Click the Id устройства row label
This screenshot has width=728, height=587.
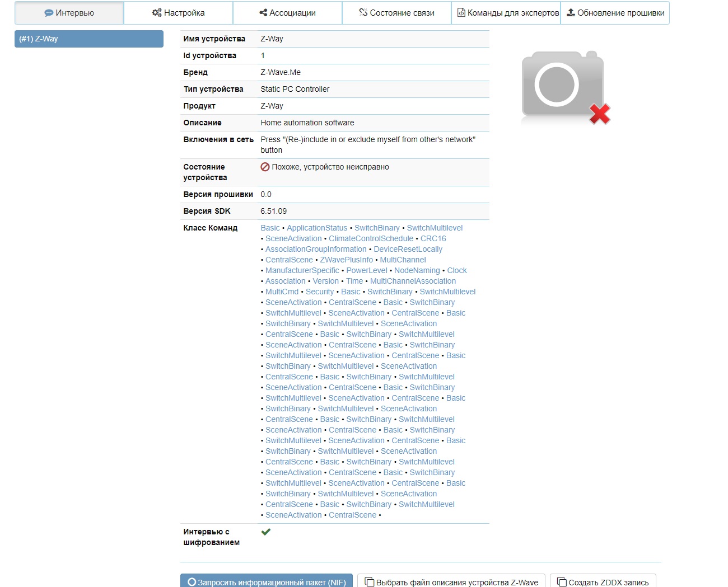(210, 55)
